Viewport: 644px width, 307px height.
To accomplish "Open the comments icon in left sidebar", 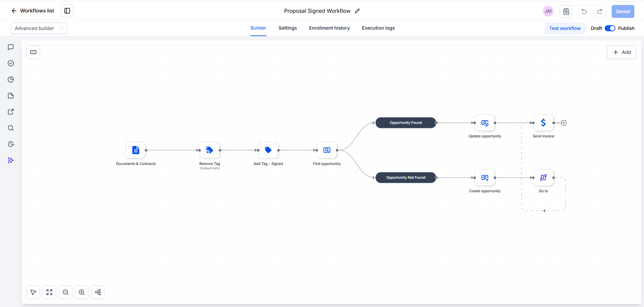I will click(11, 47).
